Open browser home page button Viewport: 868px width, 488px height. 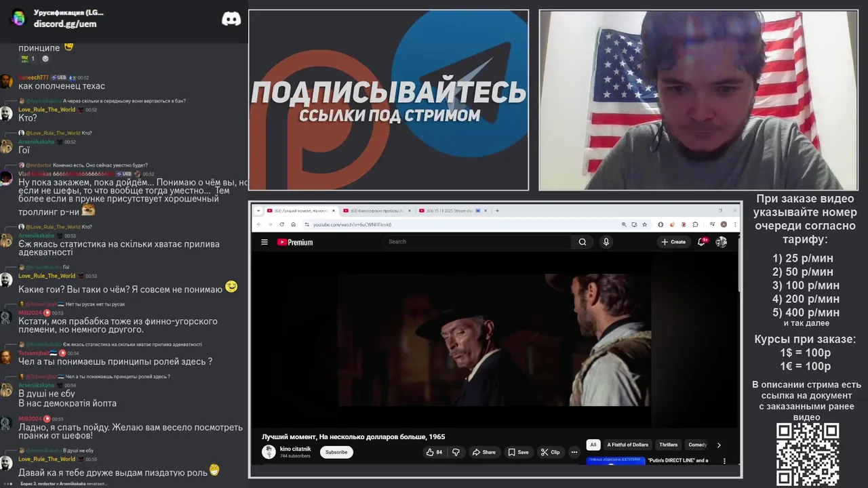293,224
